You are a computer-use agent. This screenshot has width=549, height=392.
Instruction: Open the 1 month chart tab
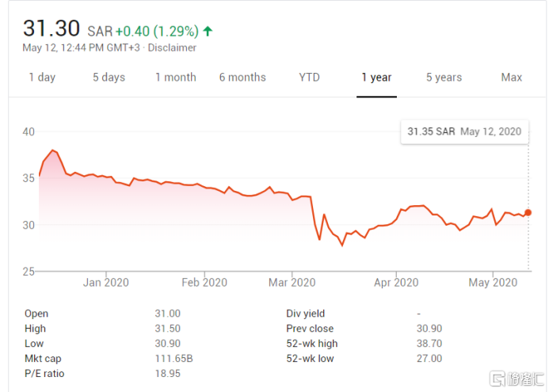click(x=175, y=77)
